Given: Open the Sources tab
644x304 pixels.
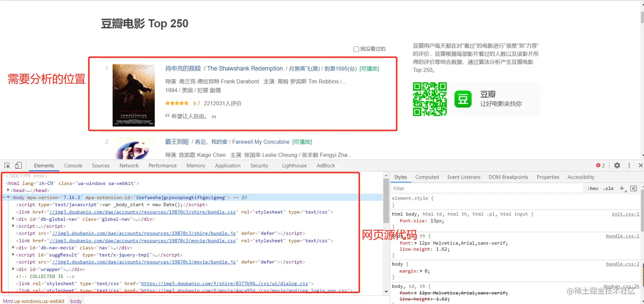Looking at the screenshot, I should tap(101, 165).
